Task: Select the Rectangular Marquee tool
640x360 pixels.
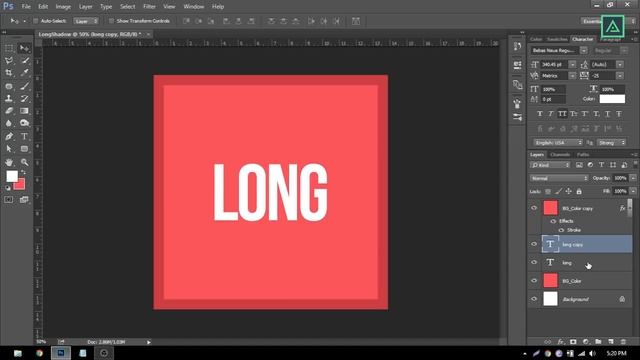Action: click(x=9, y=49)
